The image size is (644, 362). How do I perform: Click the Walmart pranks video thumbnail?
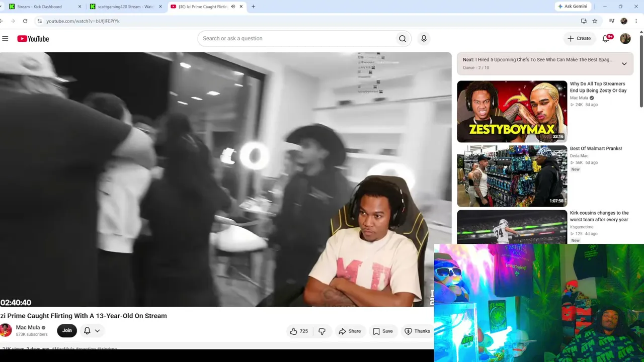point(512,176)
